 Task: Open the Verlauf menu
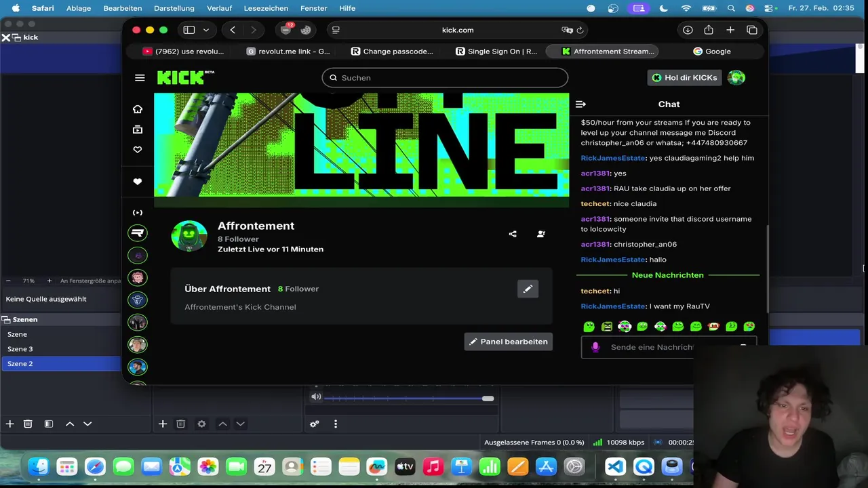click(x=220, y=8)
